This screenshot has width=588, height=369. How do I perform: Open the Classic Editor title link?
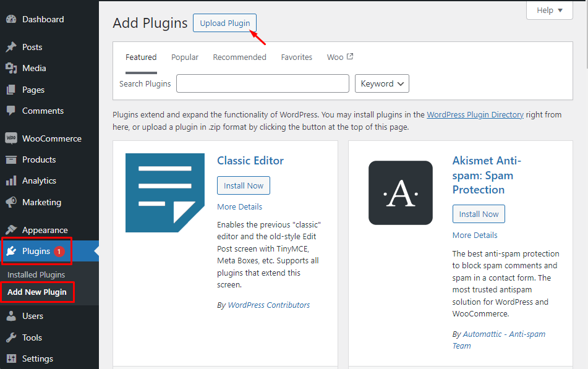click(250, 161)
